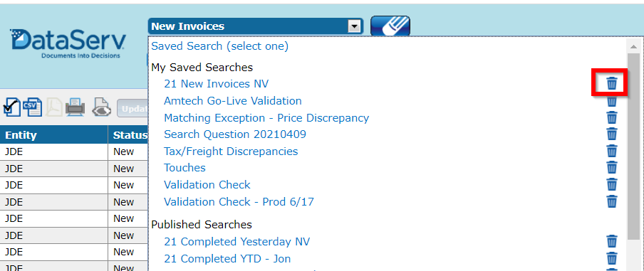Open Validation Check - Prod 6/17 search

point(239,202)
